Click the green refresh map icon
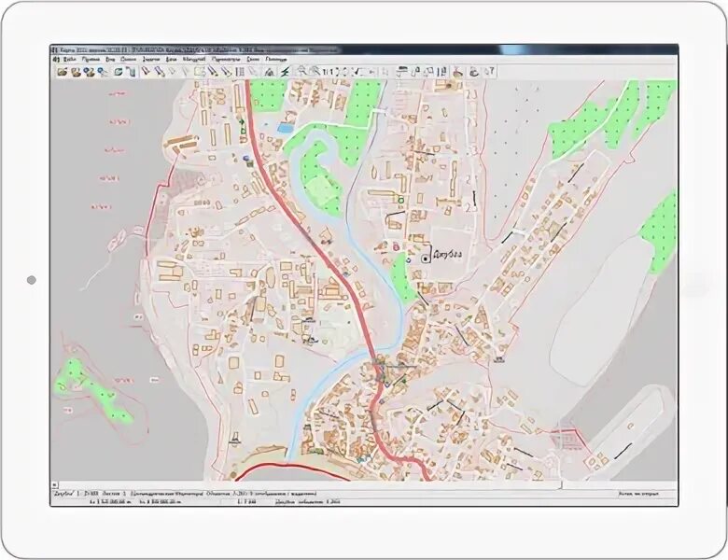The image size is (728, 560). tap(119, 72)
